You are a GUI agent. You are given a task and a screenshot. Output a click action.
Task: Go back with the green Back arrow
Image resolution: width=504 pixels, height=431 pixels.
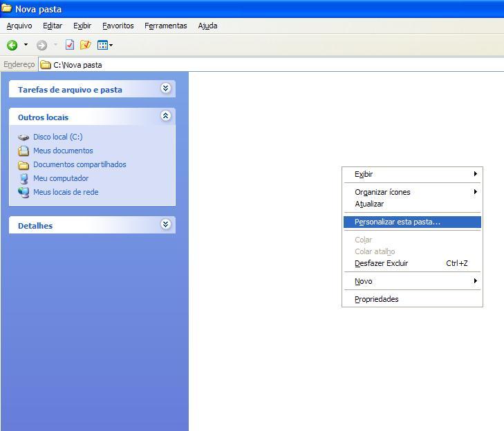click(x=12, y=45)
